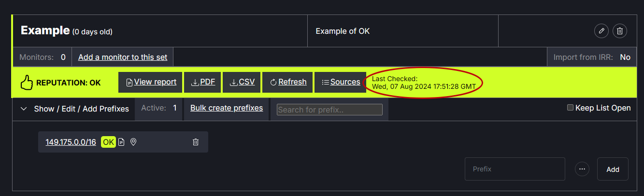Click the thumbs-up reputation icon
644x196 pixels.
(x=26, y=83)
